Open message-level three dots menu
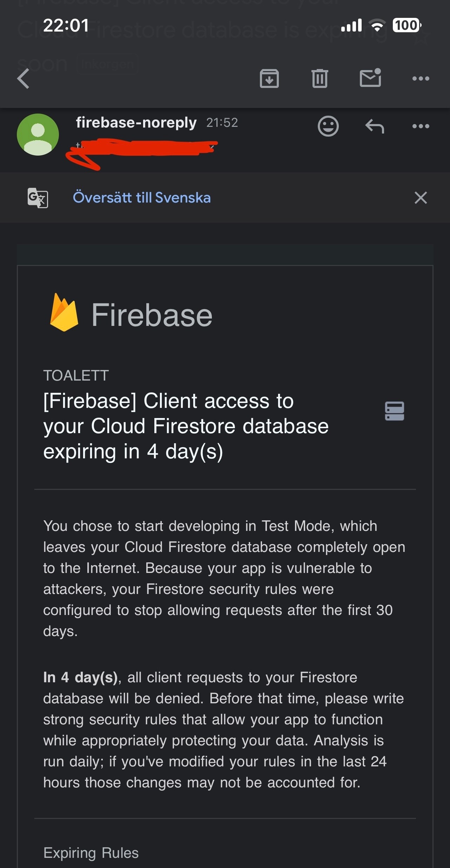 pyautogui.click(x=421, y=126)
